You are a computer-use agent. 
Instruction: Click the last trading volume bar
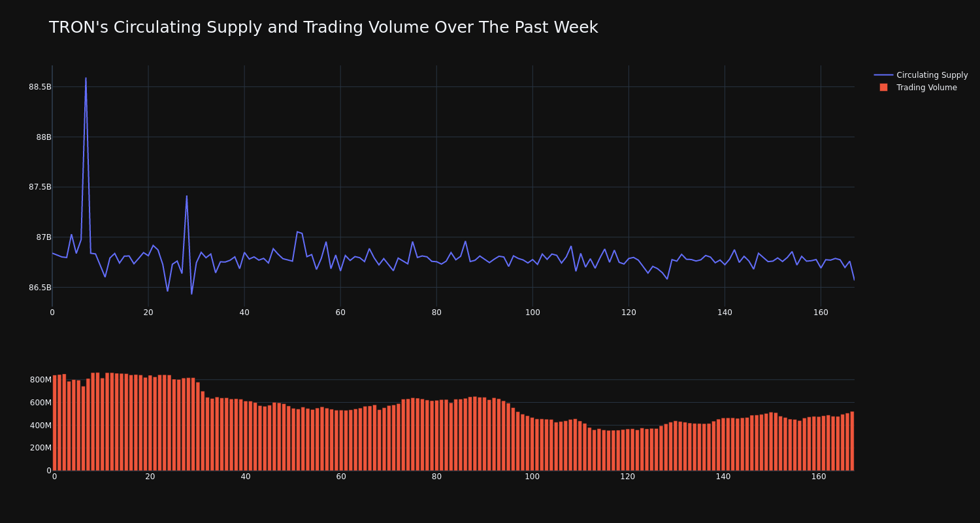click(x=852, y=441)
